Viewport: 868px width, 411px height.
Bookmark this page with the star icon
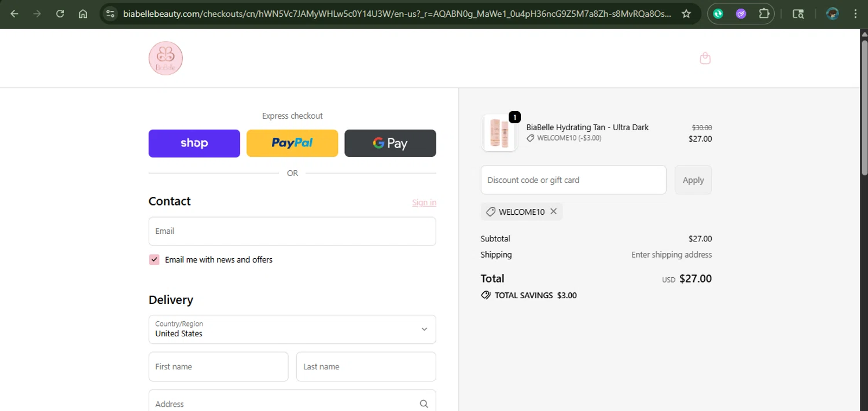686,14
